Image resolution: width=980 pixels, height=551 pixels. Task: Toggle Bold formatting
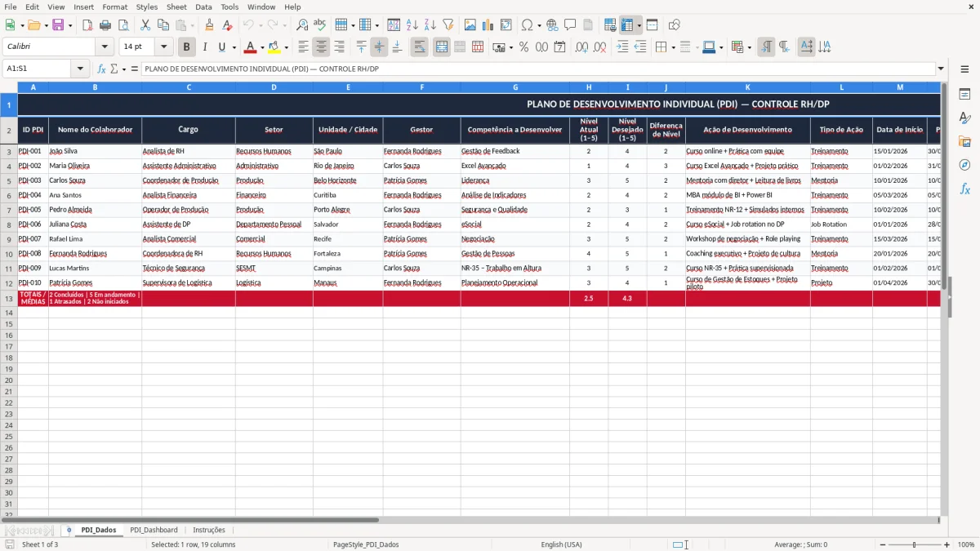click(187, 47)
